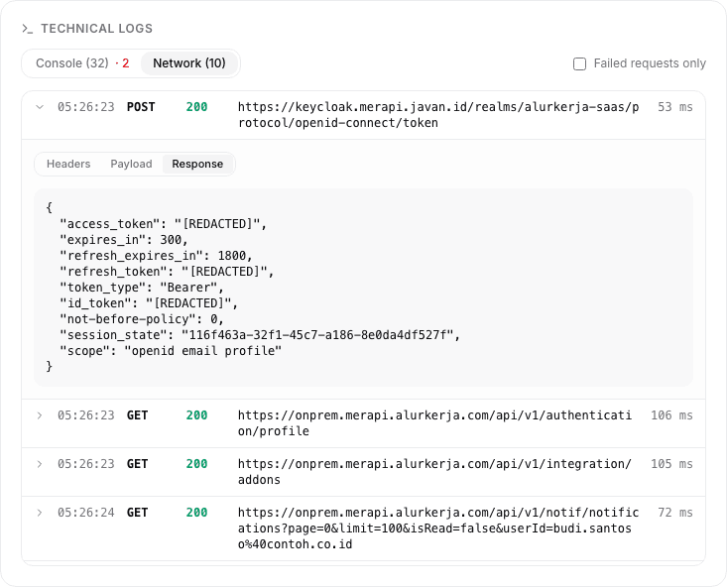This screenshot has height=588, width=728.
Task: Click the 200 status of notifications request
Action: point(196,513)
